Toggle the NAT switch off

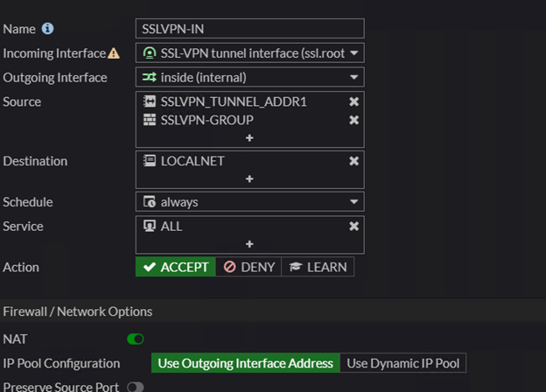point(136,339)
